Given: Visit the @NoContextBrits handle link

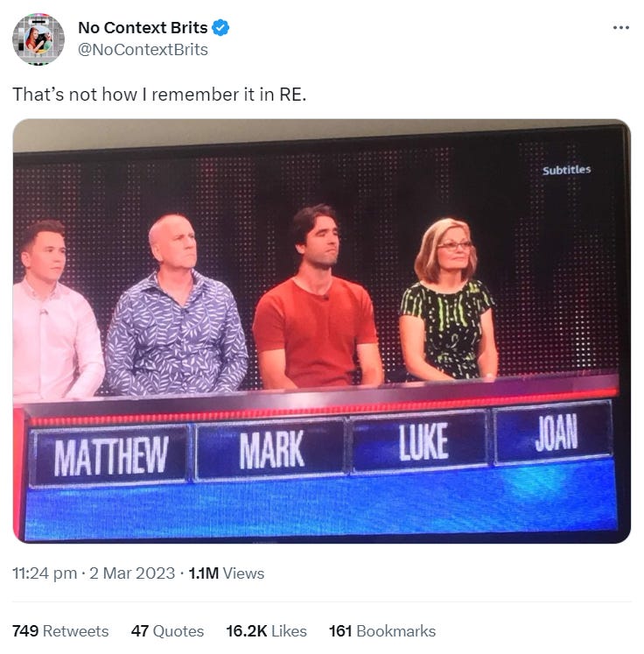Looking at the screenshot, I should point(143,50).
